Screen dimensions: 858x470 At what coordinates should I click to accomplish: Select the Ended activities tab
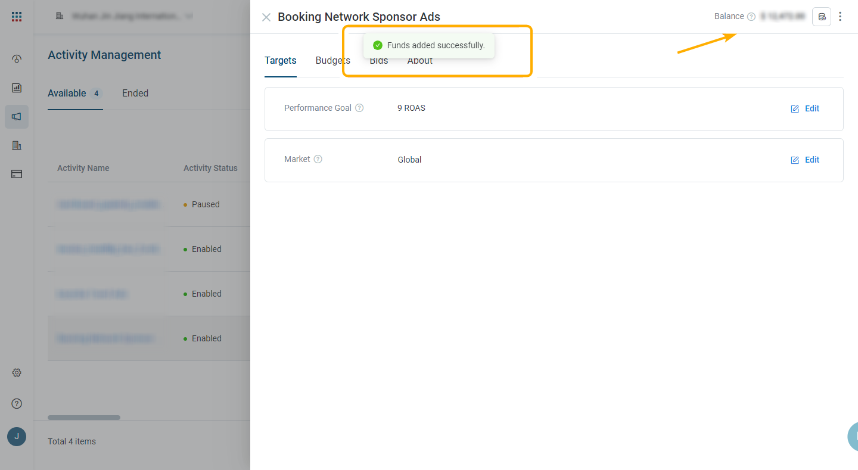click(x=135, y=93)
